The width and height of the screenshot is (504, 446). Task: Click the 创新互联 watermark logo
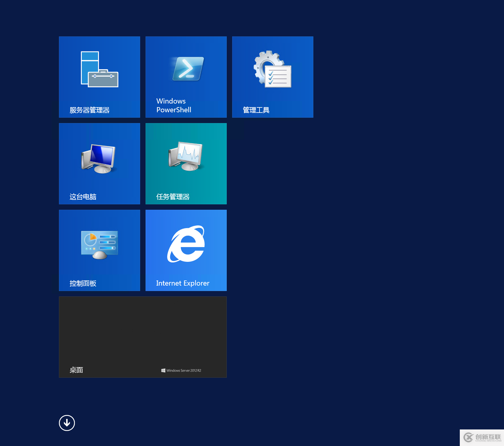click(482, 438)
